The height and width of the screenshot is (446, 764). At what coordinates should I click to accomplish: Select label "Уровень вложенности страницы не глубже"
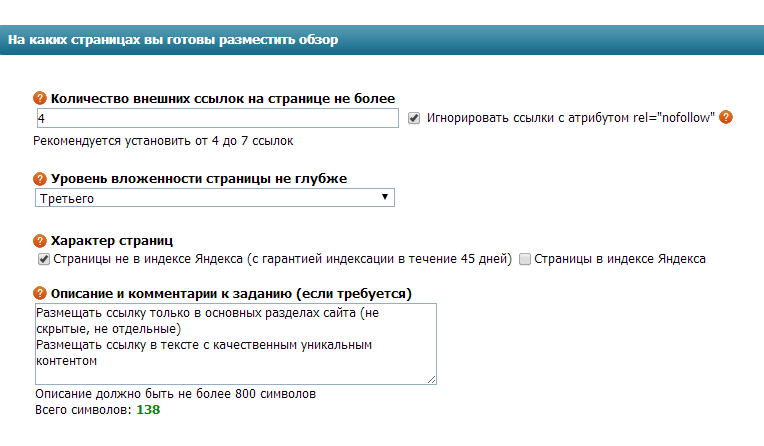click(x=198, y=179)
